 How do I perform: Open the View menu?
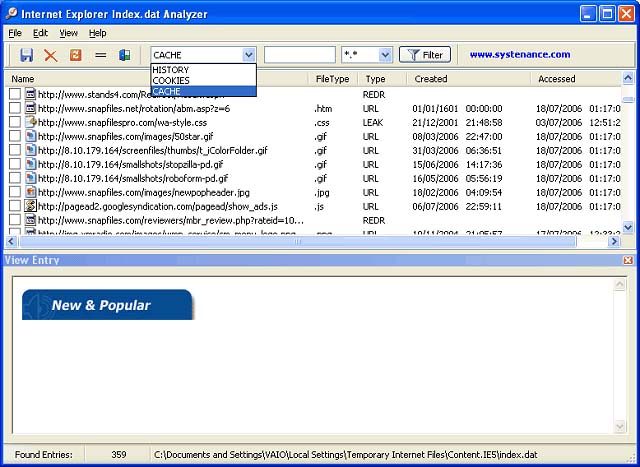coord(68,33)
